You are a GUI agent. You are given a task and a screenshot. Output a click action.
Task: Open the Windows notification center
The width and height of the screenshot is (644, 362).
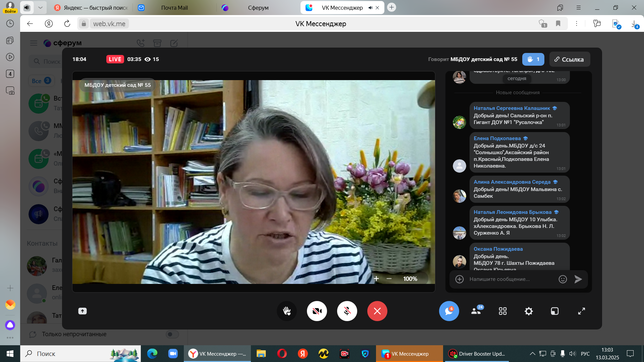(630, 354)
